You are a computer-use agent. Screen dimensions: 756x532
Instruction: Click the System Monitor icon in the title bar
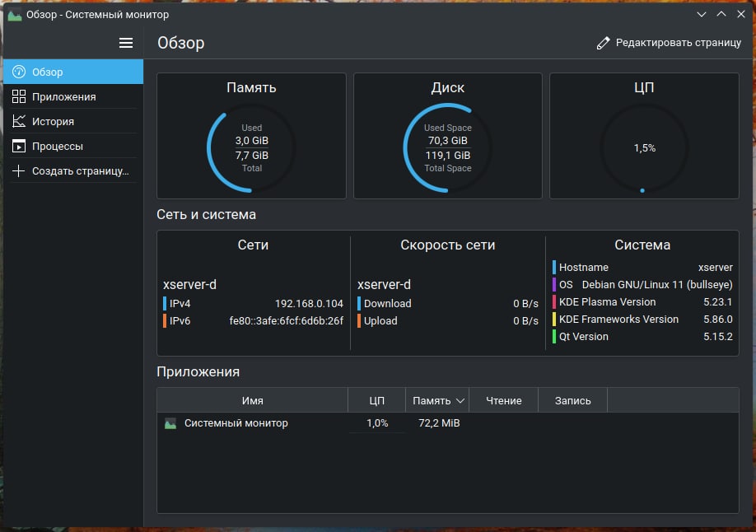(15, 15)
